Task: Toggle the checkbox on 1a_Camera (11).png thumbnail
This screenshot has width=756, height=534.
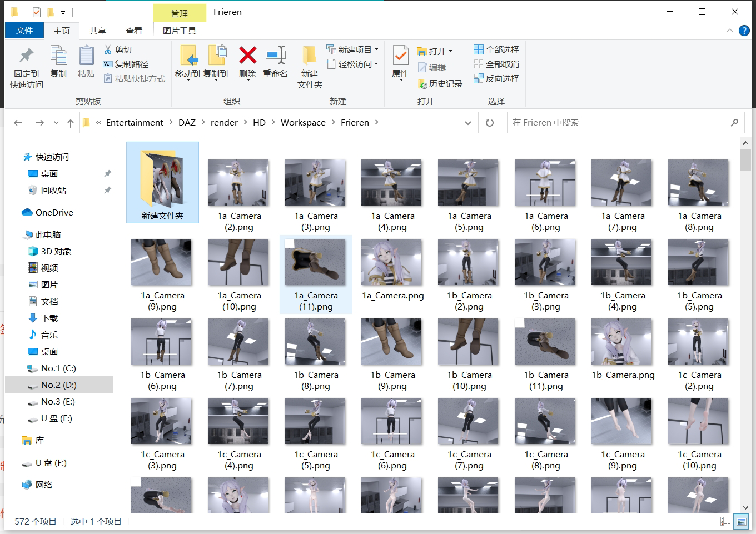Action: pyautogui.click(x=289, y=243)
